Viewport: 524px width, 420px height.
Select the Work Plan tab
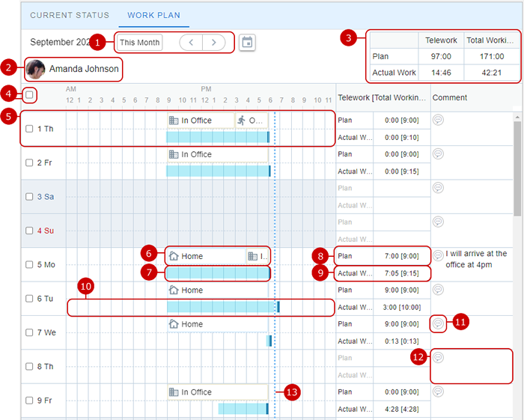[x=153, y=15]
